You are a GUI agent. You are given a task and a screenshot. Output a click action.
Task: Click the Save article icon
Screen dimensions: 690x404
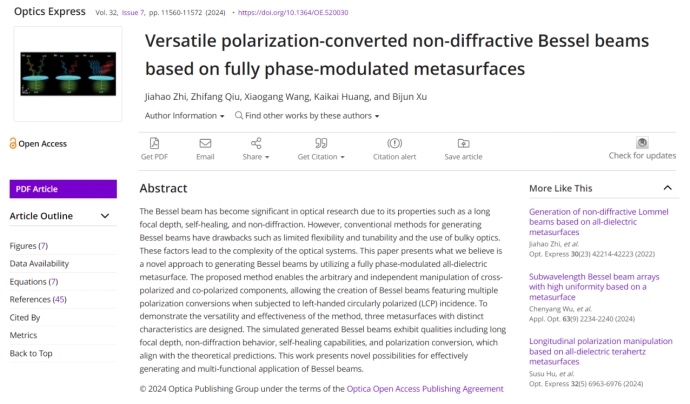(x=463, y=144)
